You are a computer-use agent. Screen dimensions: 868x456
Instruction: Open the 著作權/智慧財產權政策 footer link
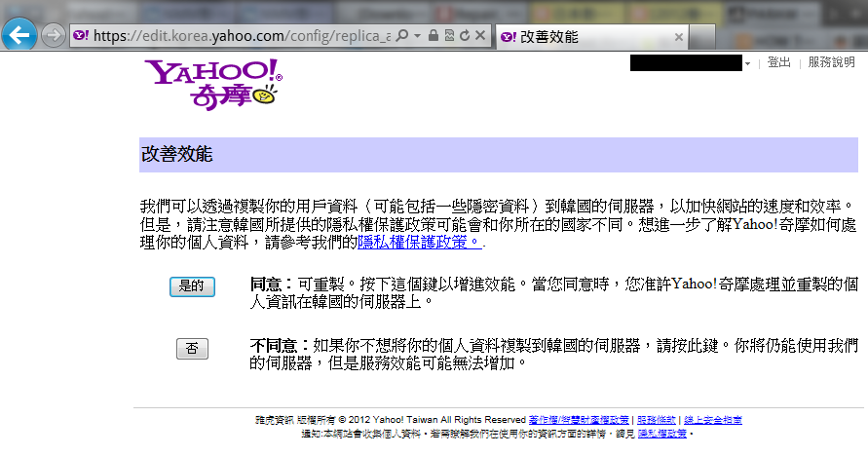[579, 420]
